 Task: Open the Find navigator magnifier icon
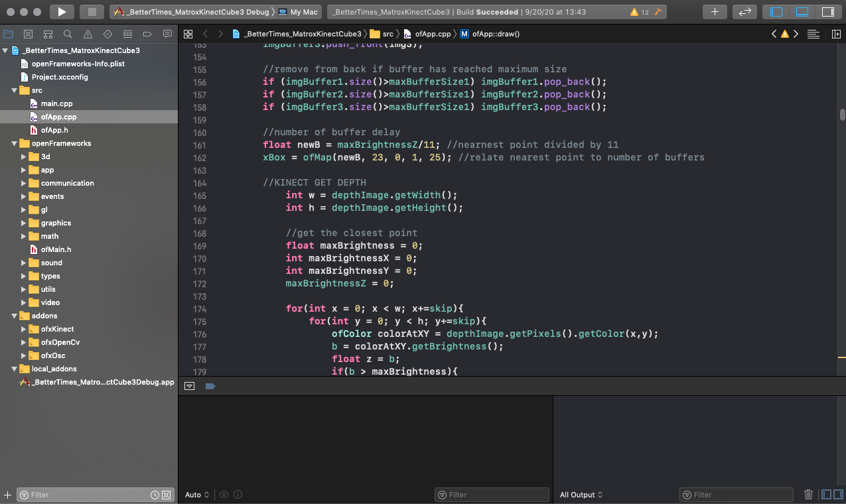point(68,34)
